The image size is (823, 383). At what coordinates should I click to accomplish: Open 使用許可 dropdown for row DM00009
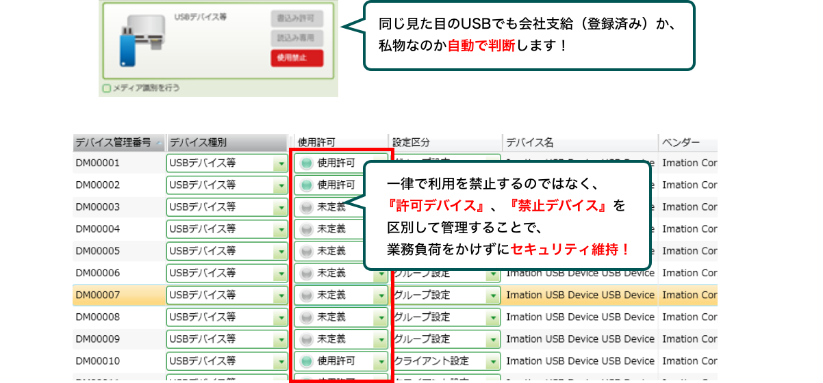click(381, 339)
